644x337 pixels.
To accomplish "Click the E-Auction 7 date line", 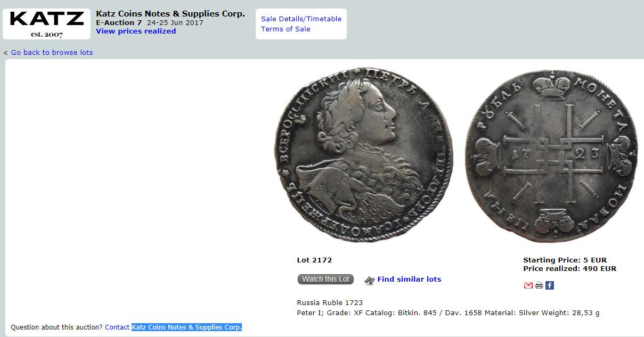I will pyautogui.click(x=150, y=23).
